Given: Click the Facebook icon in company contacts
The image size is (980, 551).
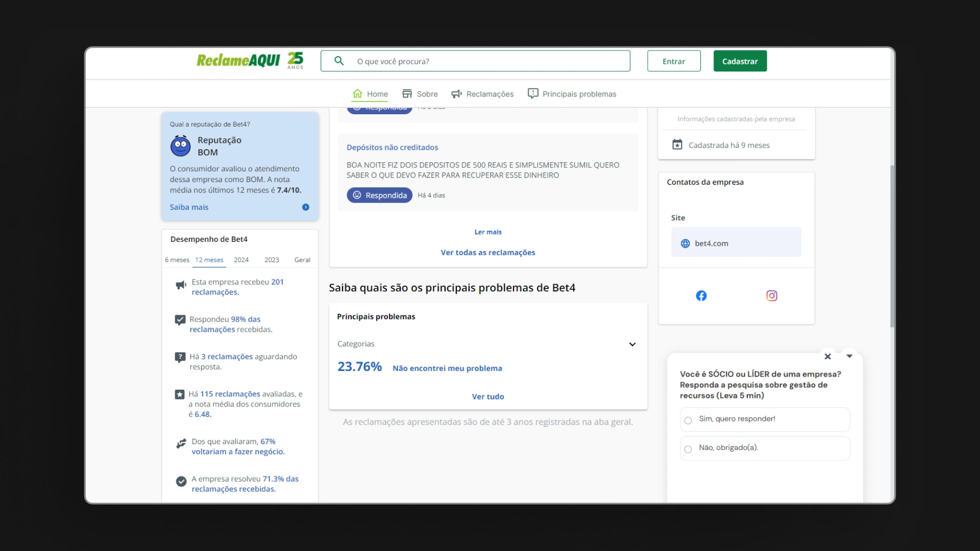Looking at the screenshot, I should click(x=701, y=296).
